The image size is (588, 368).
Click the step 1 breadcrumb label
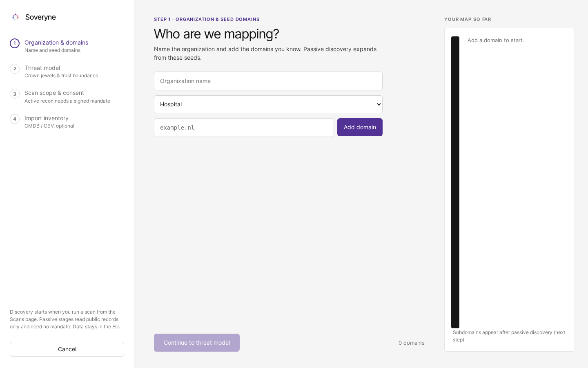207,19
